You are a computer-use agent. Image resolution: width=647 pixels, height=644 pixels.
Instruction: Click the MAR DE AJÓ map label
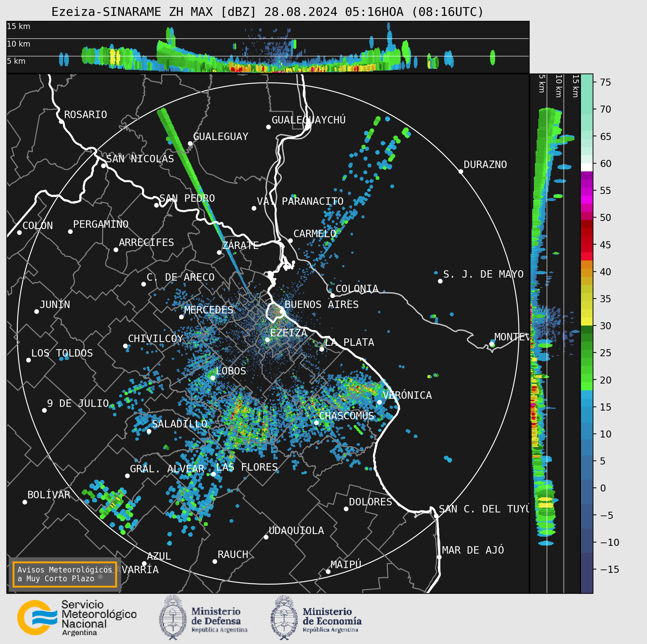pyautogui.click(x=473, y=550)
